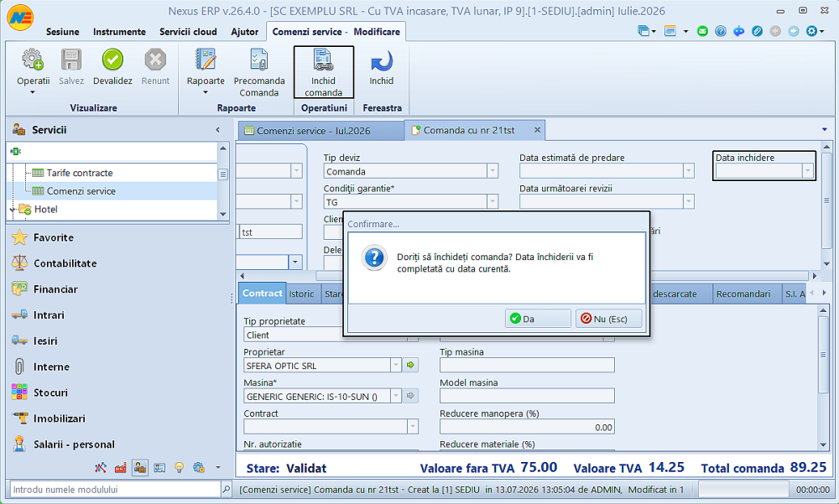Open the Servicii cloud menu
Screen dimensions: 839x504
pos(188,32)
